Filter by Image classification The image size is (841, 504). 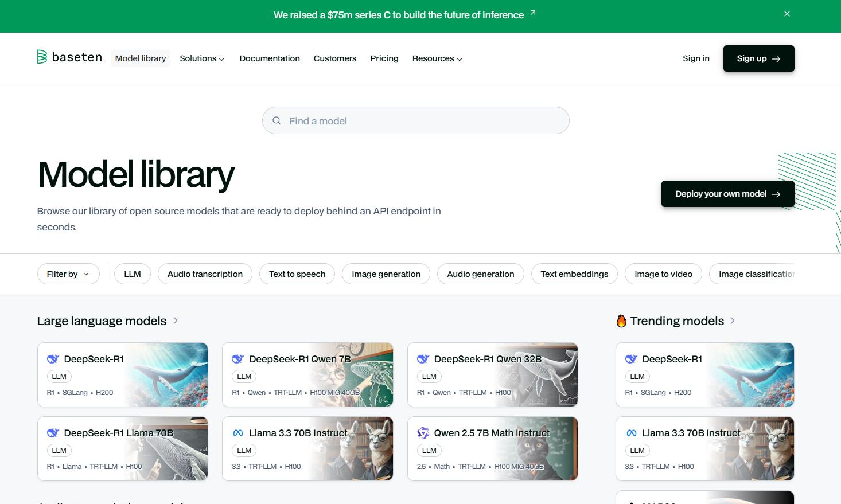coord(753,274)
